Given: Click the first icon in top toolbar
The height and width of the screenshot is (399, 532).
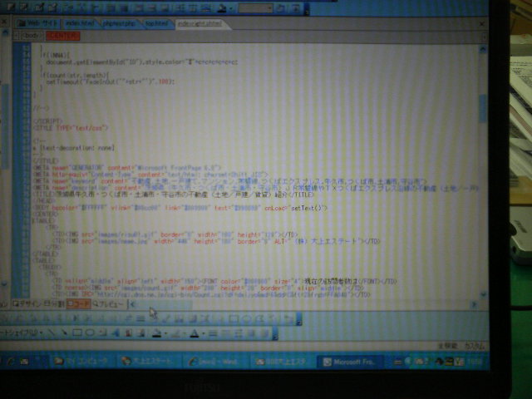Looking at the screenshot, I should click(x=11, y=7).
